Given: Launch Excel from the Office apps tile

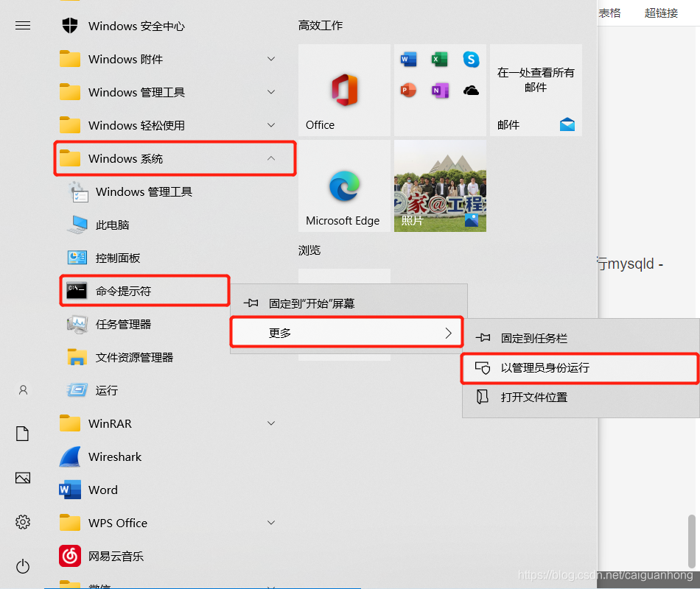Looking at the screenshot, I should 440,60.
